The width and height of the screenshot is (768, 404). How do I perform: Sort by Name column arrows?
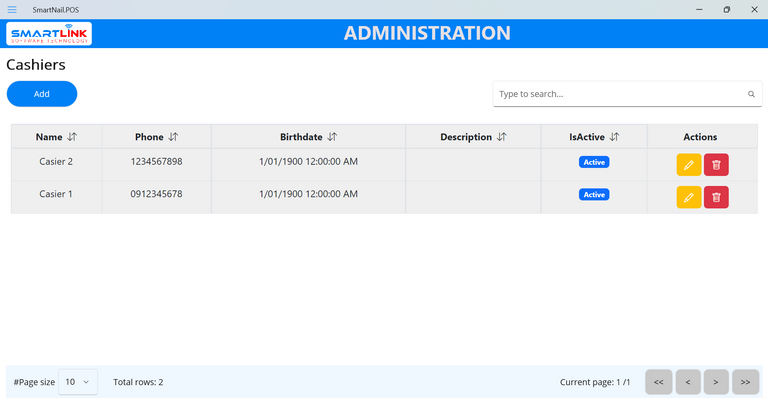pos(72,137)
